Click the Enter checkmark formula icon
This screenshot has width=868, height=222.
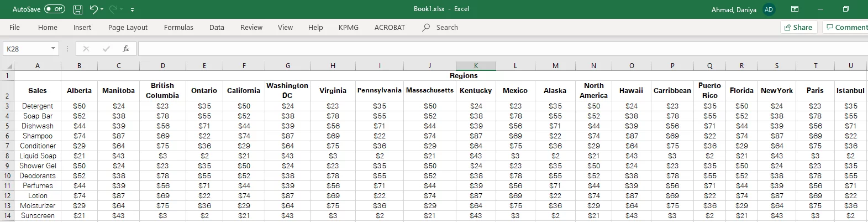coord(106,49)
